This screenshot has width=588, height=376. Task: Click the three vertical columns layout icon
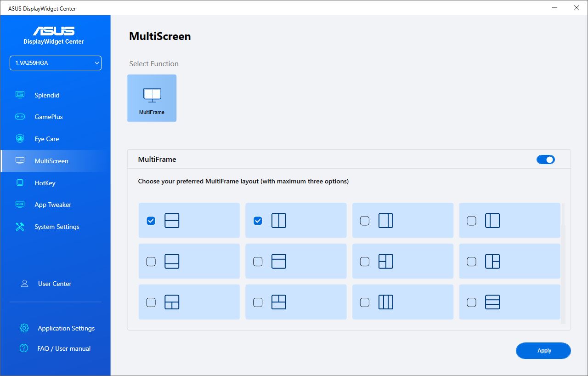[x=386, y=302]
